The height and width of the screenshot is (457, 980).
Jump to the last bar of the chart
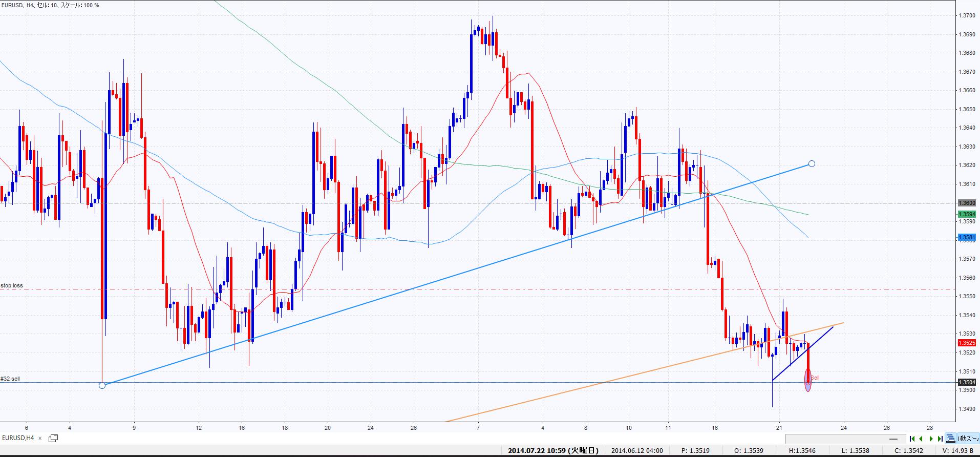[x=940, y=439]
